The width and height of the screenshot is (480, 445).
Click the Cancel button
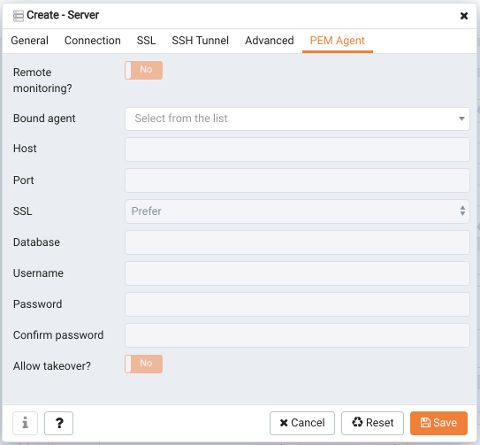click(x=302, y=423)
